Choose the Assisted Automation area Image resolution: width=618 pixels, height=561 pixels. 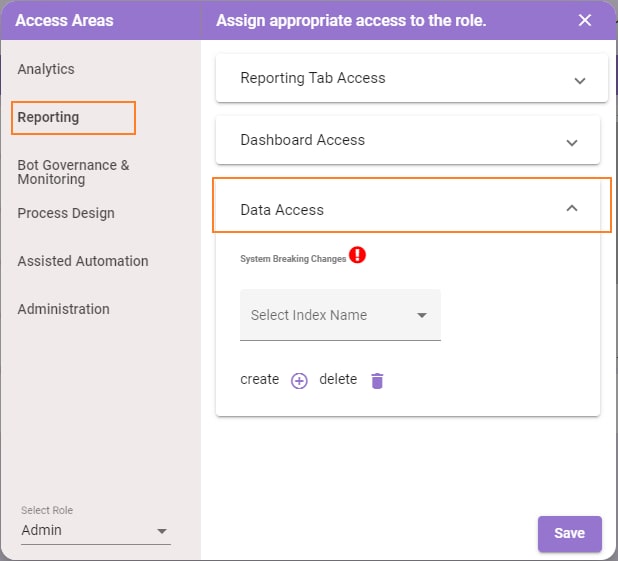point(83,261)
